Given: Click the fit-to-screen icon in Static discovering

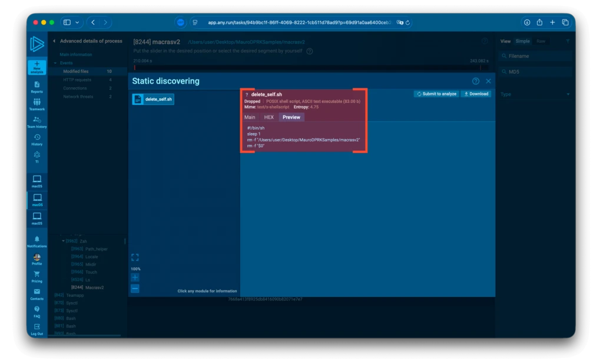Looking at the screenshot, I should tap(135, 257).
